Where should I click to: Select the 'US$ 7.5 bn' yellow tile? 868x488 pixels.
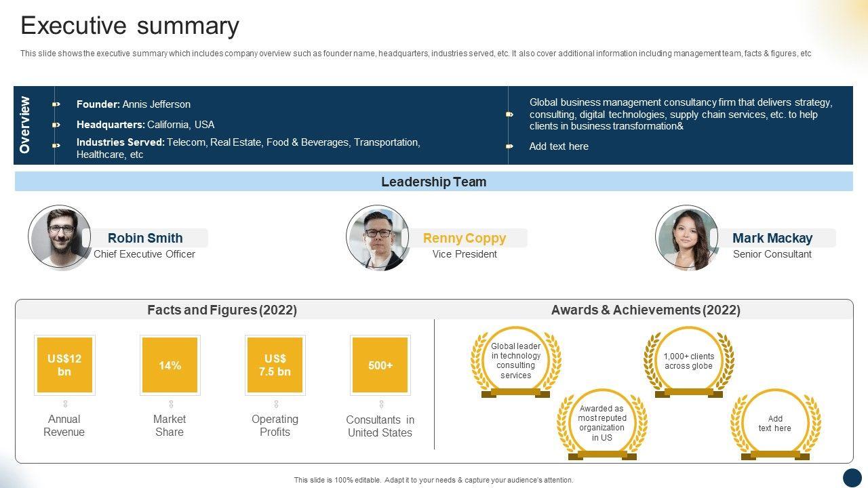click(x=275, y=365)
